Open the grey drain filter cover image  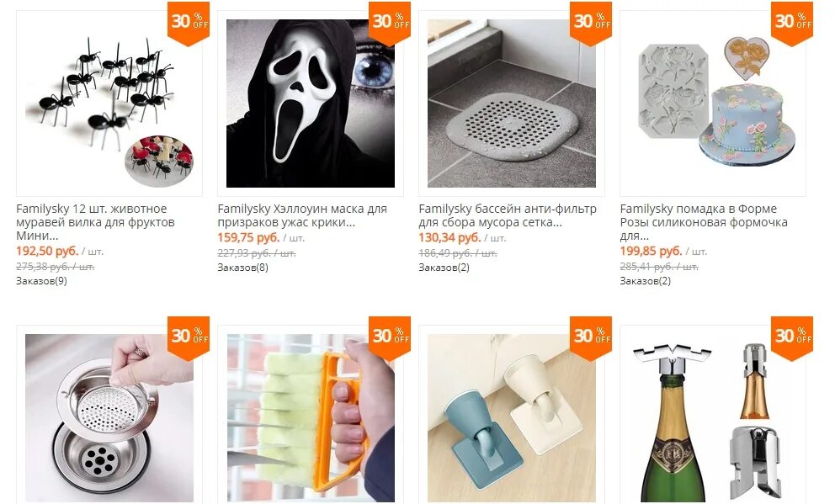512,103
